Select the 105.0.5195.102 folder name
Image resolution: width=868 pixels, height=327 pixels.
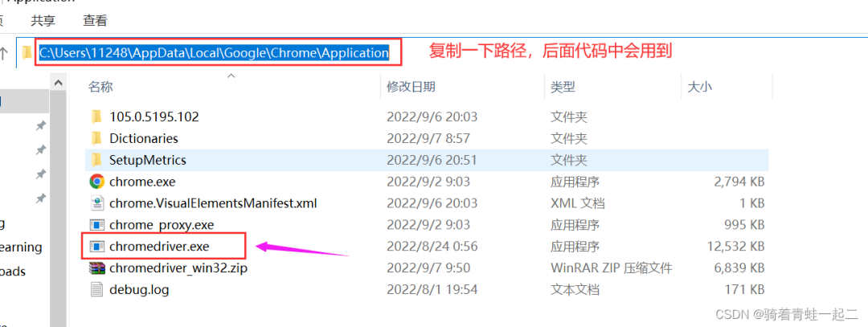pyautogui.click(x=154, y=116)
